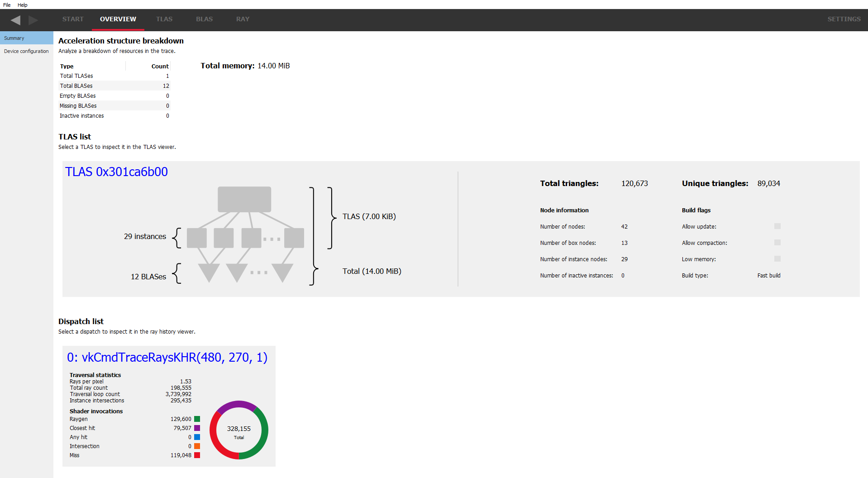This screenshot has height=478, width=868.
Task: Click the forward navigation arrow
Action: point(33,20)
